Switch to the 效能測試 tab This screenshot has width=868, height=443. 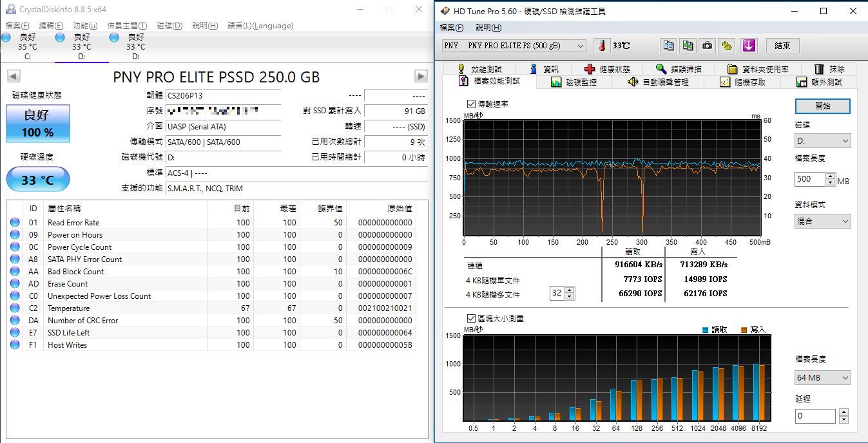coord(479,69)
